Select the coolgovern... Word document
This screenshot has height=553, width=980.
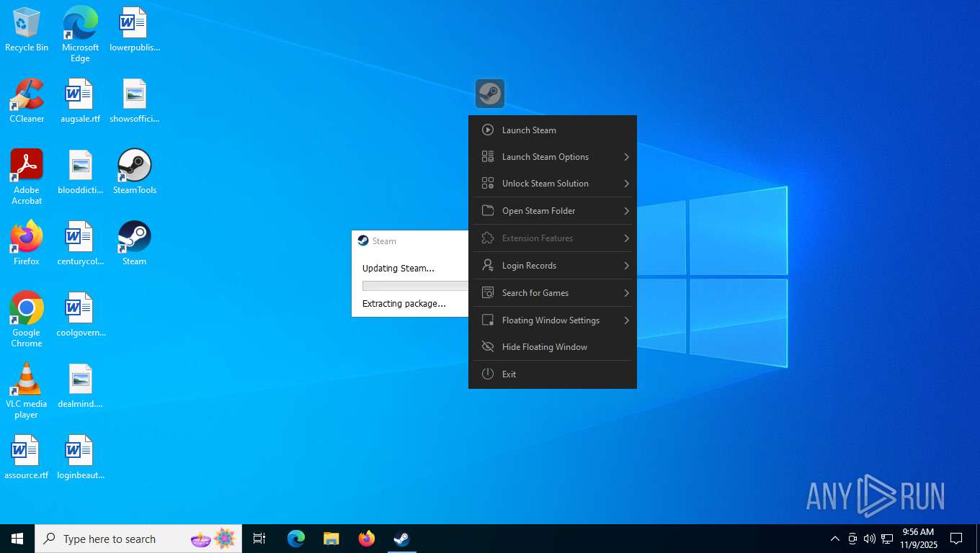click(81, 315)
